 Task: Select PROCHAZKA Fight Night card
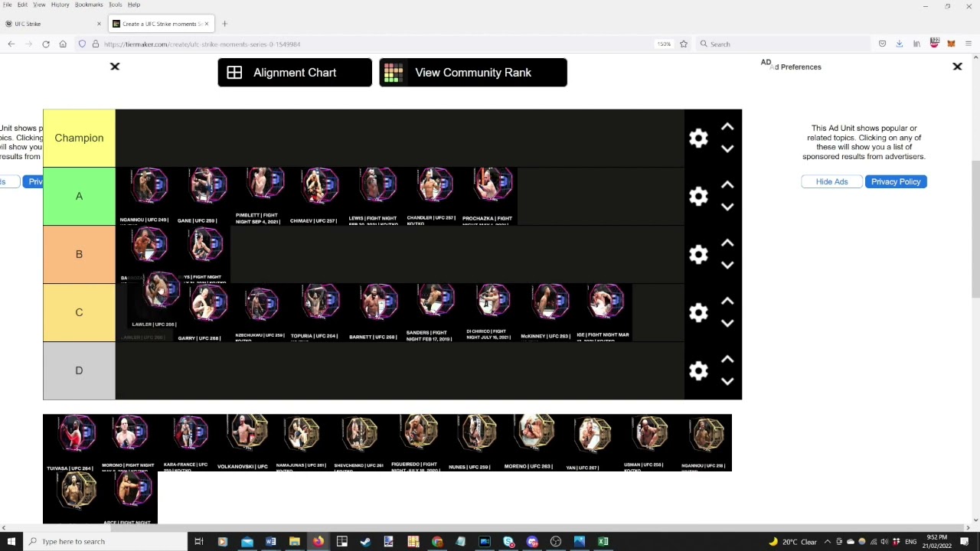(488, 197)
